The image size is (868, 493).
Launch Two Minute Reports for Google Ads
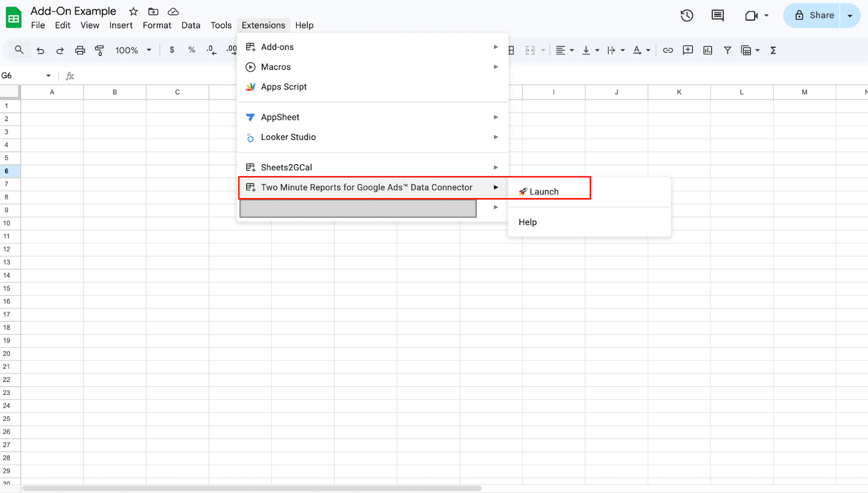pos(544,191)
